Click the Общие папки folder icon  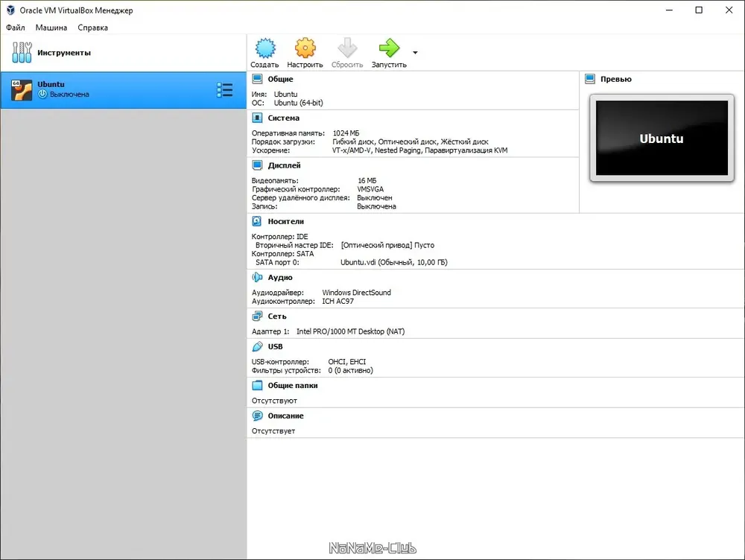tap(257, 386)
